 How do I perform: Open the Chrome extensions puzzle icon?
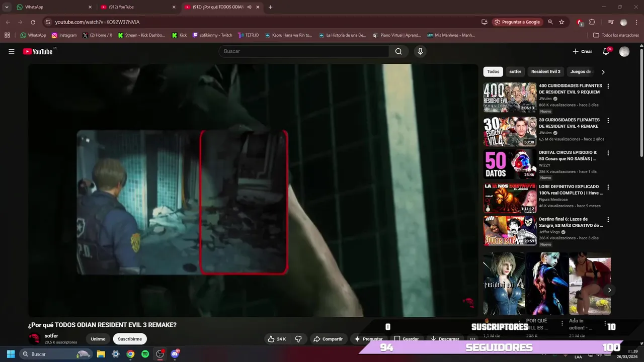(x=592, y=22)
